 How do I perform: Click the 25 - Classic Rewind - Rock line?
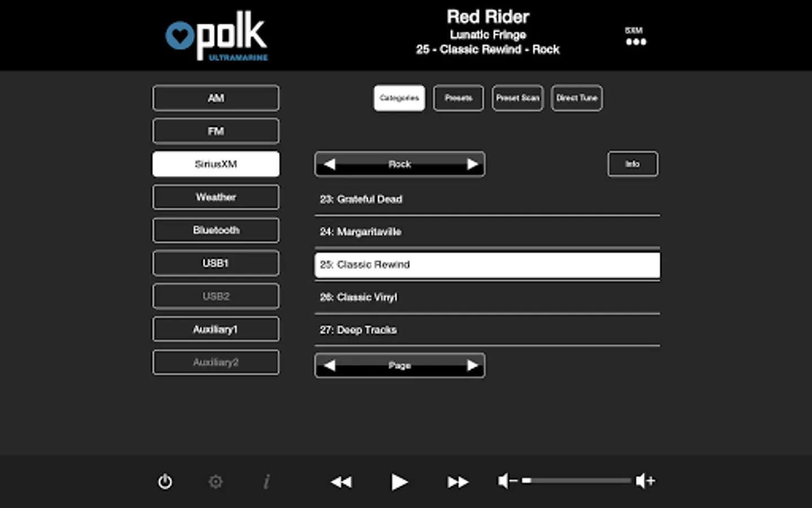[488, 50]
